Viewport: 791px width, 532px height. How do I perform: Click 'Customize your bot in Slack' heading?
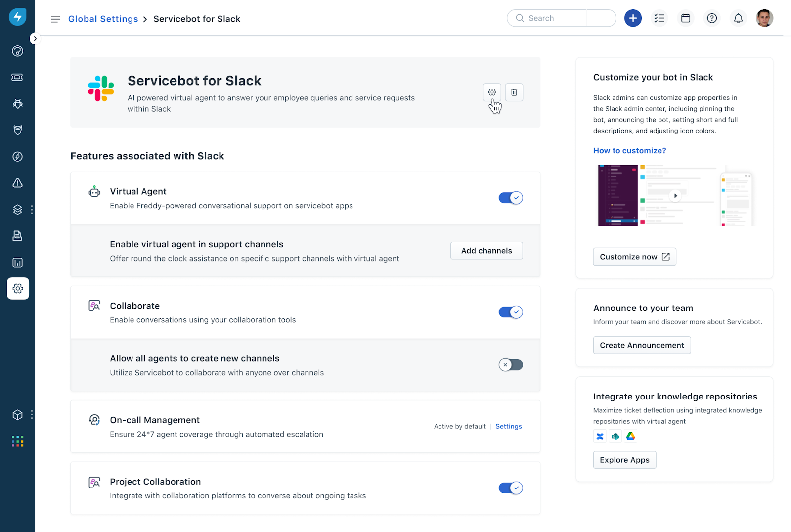point(653,77)
